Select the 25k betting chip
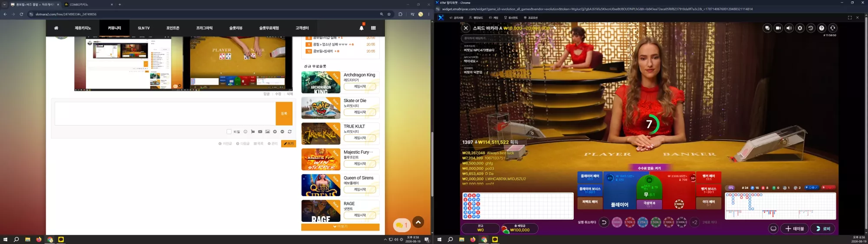 643,222
